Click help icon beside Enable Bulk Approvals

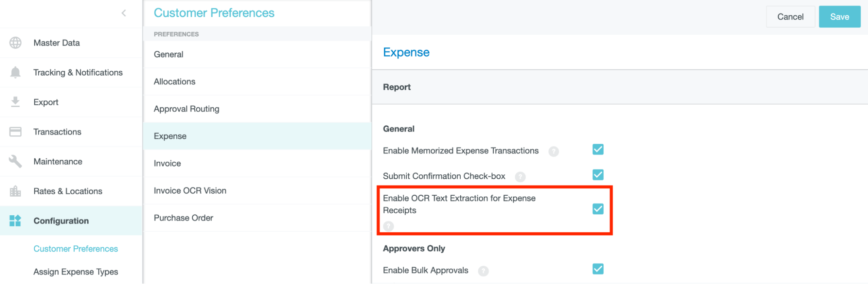[x=483, y=271]
